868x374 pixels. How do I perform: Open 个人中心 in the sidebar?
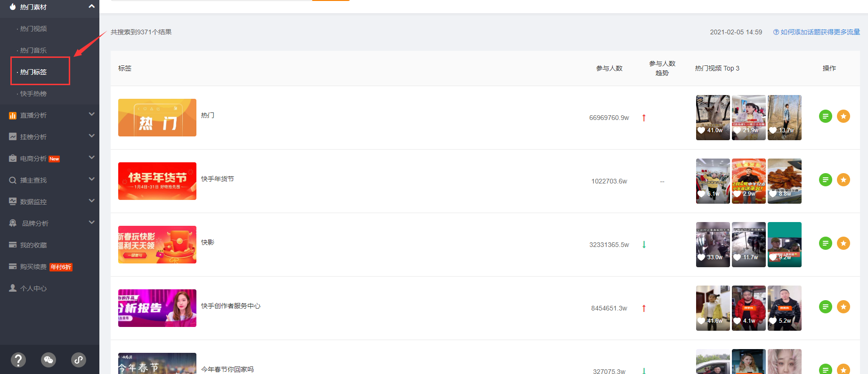click(33, 288)
